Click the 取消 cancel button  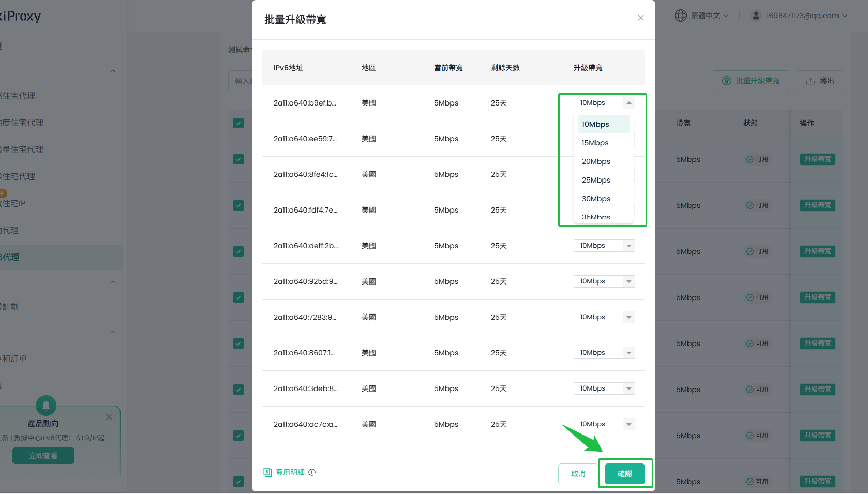pos(578,474)
